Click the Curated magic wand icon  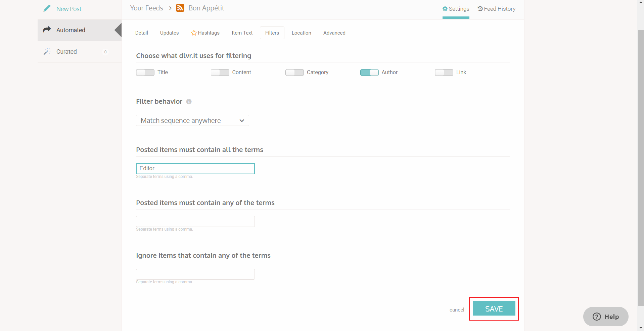[x=47, y=51]
